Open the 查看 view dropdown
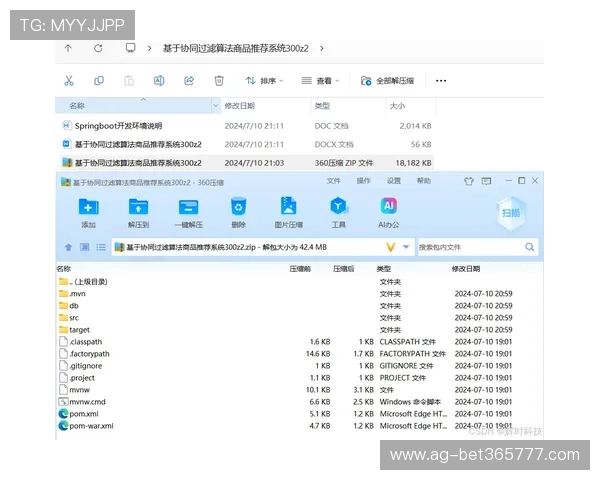Image resolution: width=600 pixels, height=480 pixels. [x=320, y=81]
